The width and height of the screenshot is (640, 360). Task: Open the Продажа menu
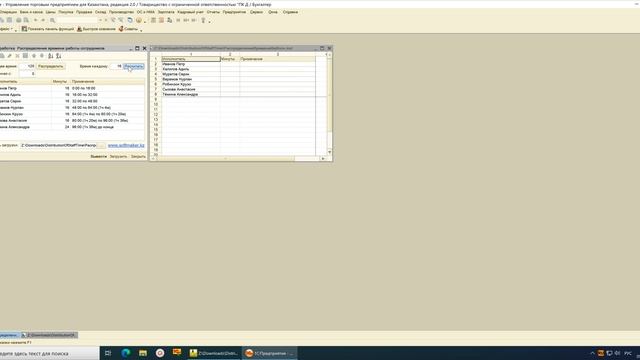(84, 12)
